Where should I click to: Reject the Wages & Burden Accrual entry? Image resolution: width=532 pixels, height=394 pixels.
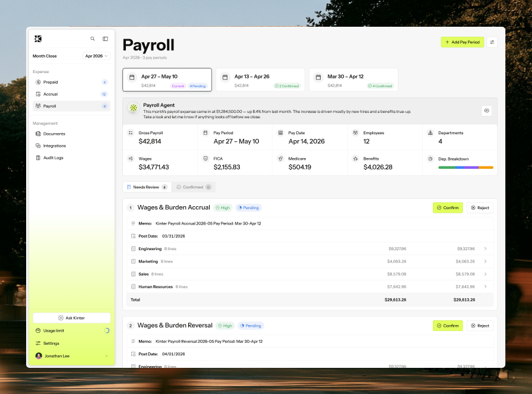pos(480,208)
